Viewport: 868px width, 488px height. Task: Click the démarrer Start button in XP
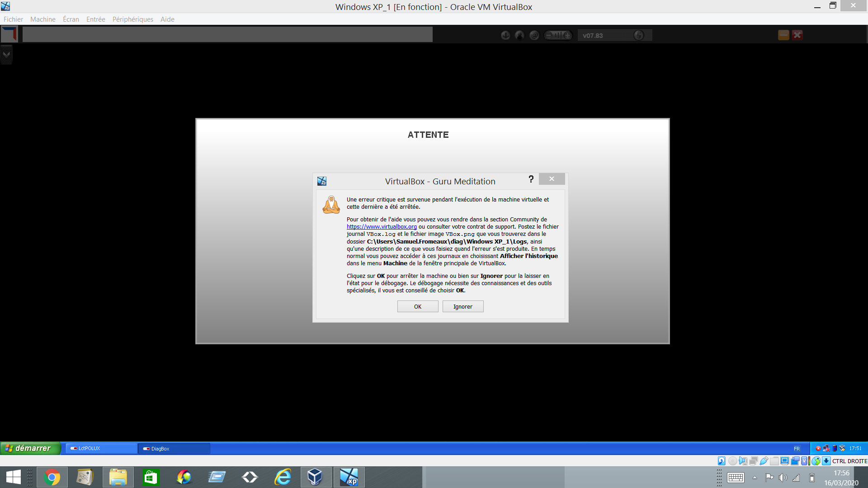point(30,448)
